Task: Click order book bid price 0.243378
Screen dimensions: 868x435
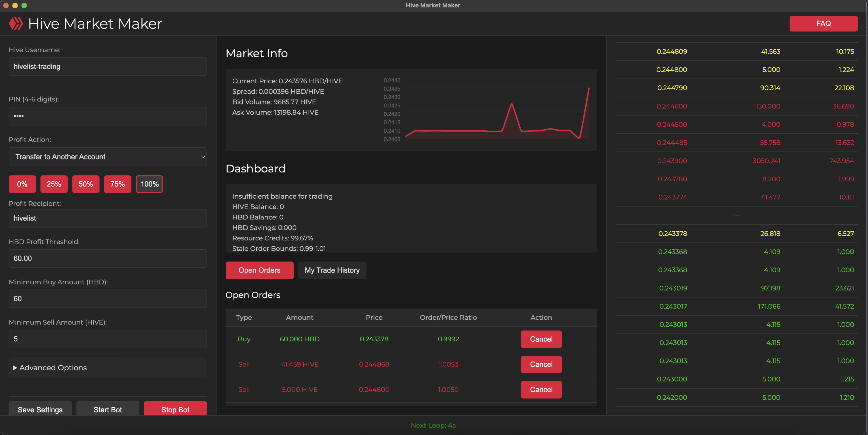Action: 673,234
